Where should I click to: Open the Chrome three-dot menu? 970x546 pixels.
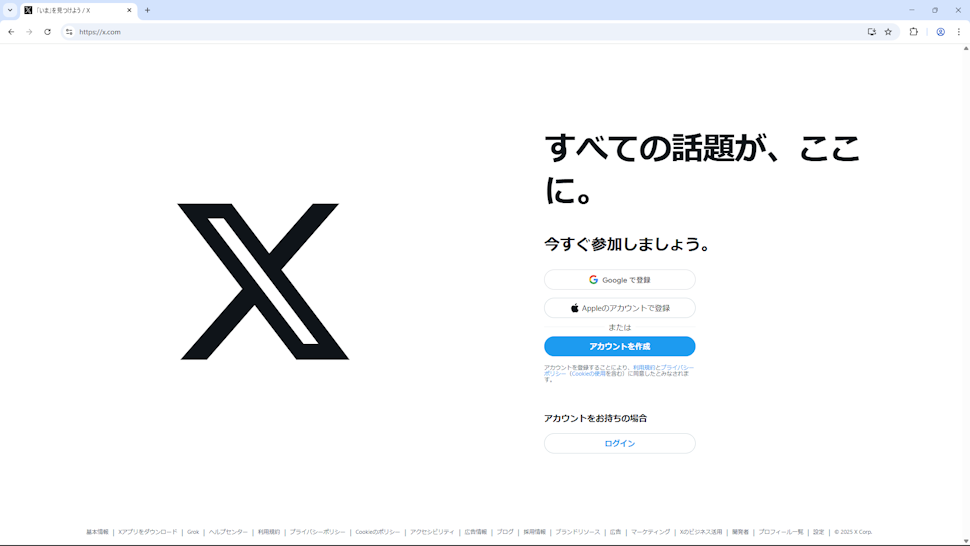click(x=959, y=32)
